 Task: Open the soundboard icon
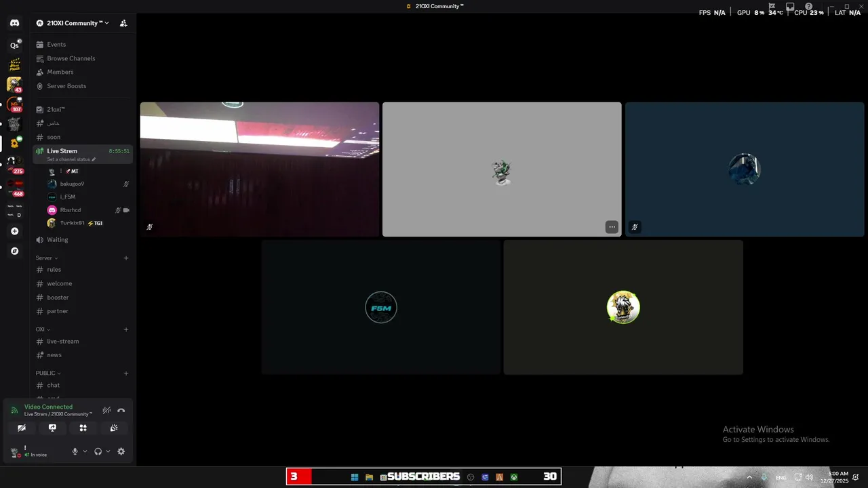[x=114, y=428]
